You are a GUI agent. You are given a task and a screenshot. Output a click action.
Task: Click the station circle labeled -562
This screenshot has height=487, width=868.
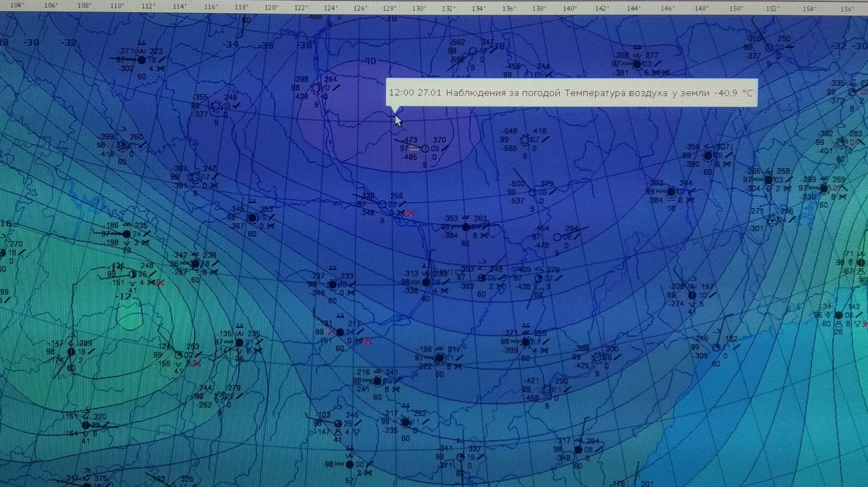pyautogui.click(x=473, y=51)
